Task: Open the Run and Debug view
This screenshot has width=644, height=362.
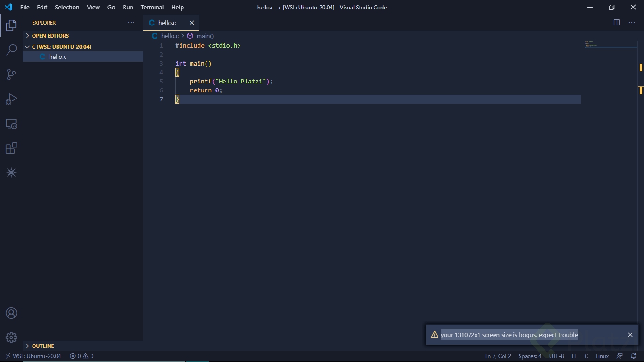Action: point(11,99)
